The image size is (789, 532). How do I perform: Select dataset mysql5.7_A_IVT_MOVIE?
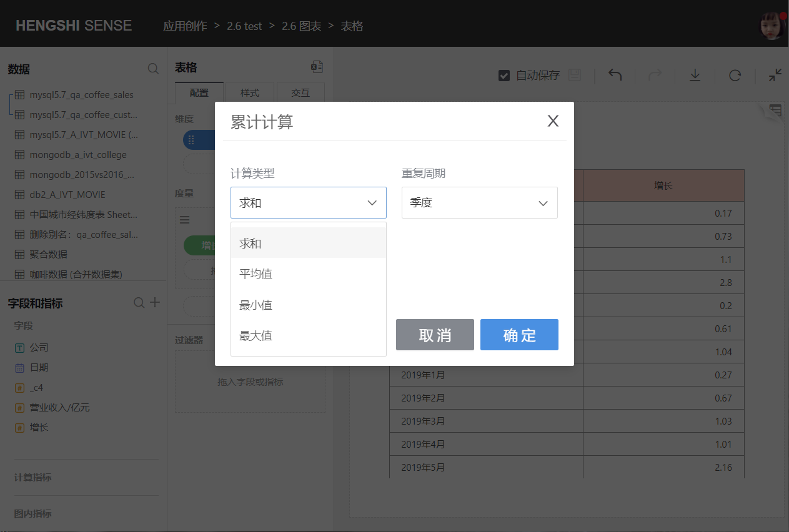pyautogui.click(x=84, y=135)
